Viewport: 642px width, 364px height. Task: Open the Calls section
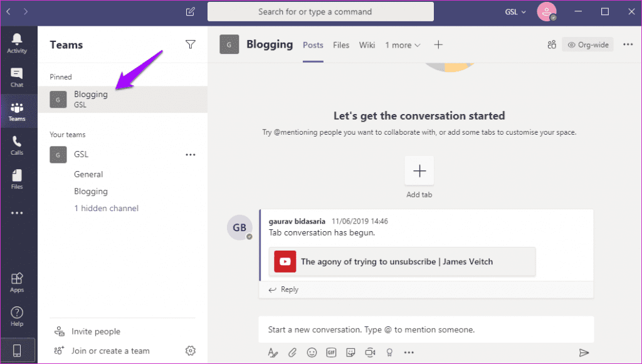tap(17, 145)
